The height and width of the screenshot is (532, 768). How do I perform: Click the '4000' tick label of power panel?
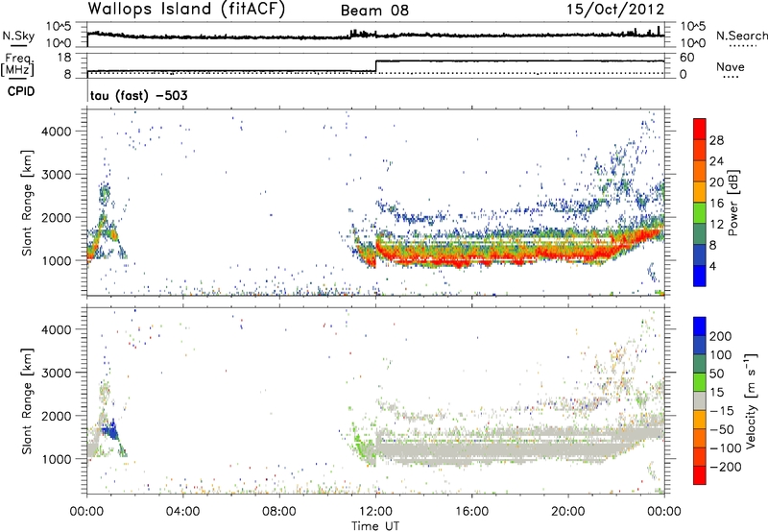coord(56,132)
